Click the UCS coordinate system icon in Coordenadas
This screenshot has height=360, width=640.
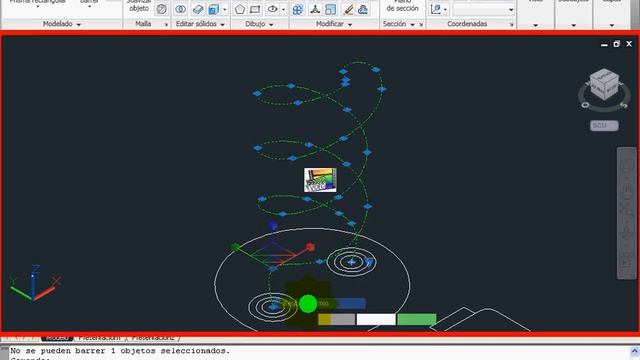[x=436, y=9]
